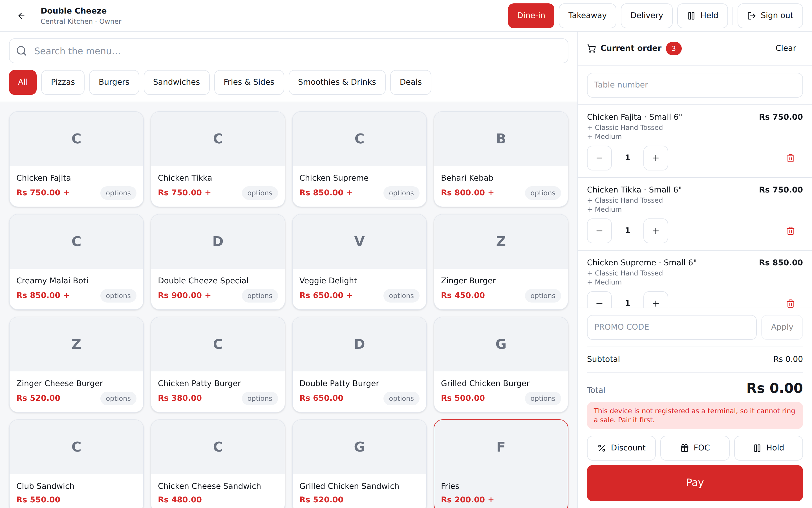Select the highlighted Fries item card
812x508 pixels.
501,464
